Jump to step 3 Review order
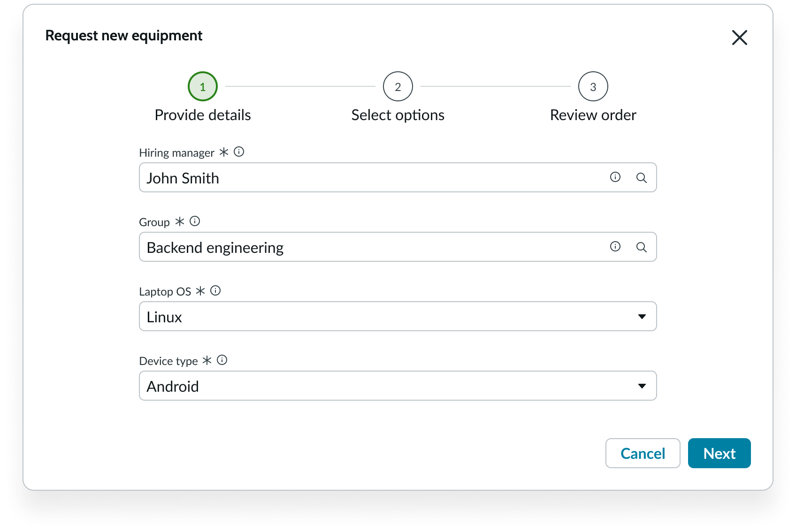The width and height of the screenshot is (796, 532). pos(593,86)
